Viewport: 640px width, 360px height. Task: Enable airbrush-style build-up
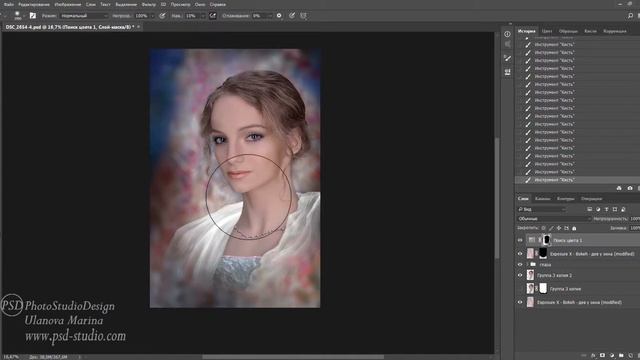[x=213, y=16]
